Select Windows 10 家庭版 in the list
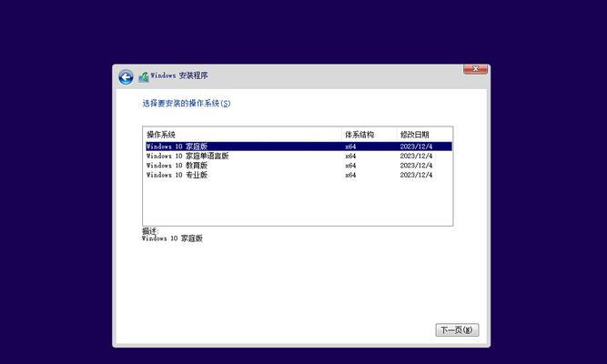The width and height of the screenshot is (607, 364). (x=298, y=147)
